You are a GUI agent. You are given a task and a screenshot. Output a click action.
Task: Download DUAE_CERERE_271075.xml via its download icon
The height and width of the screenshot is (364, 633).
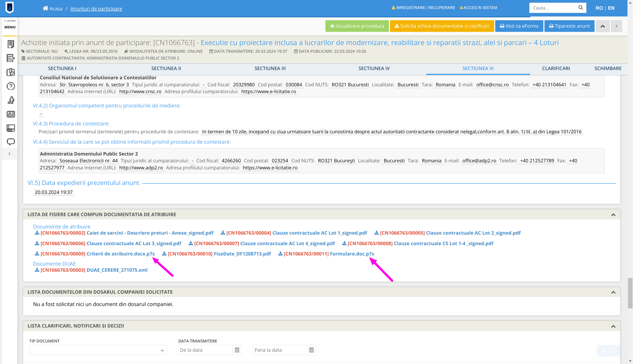37,270
